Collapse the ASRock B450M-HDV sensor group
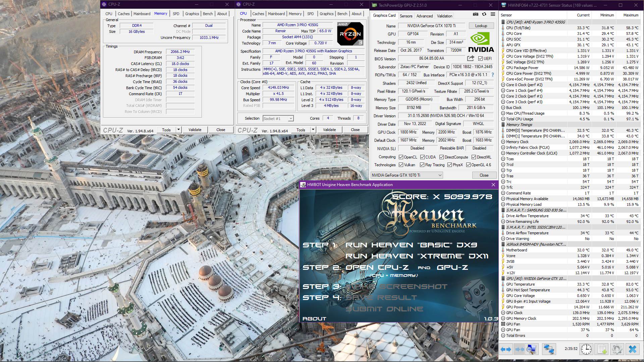644x362 pixels. pyautogui.click(x=503, y=244)
